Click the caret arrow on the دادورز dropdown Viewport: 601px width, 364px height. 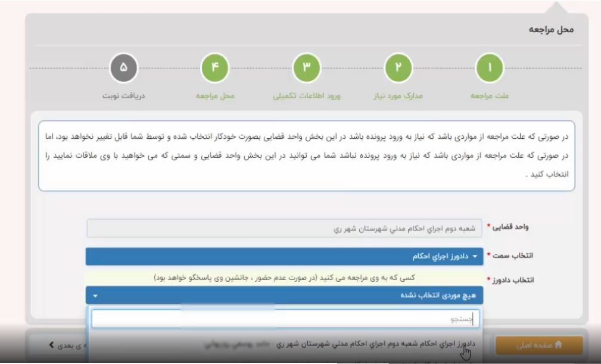[95, 295]
